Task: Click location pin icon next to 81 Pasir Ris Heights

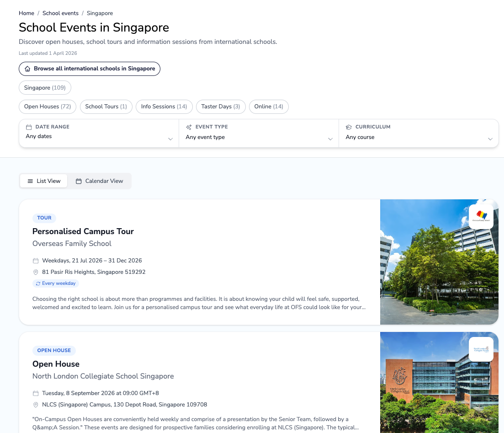Action: tap(36, 272)
